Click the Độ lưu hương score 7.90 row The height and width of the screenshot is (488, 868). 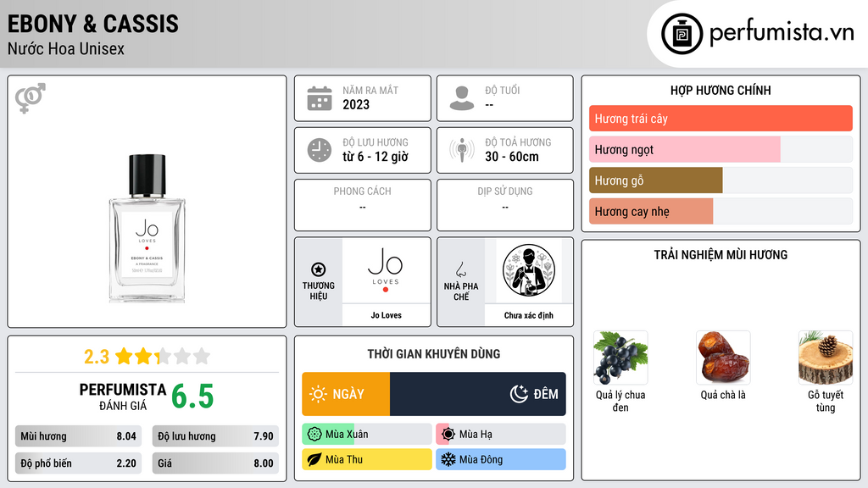click(215, 436)
